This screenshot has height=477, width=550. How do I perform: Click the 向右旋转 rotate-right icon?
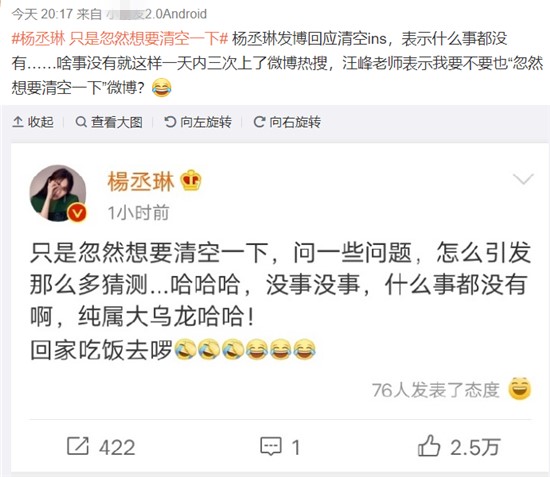pos(259,122)
